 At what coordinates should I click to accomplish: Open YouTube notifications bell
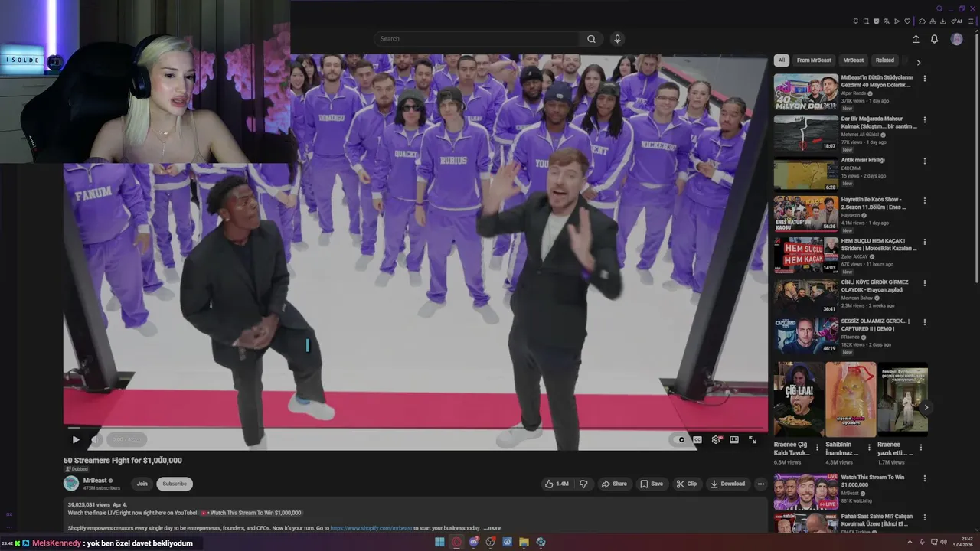934,39
